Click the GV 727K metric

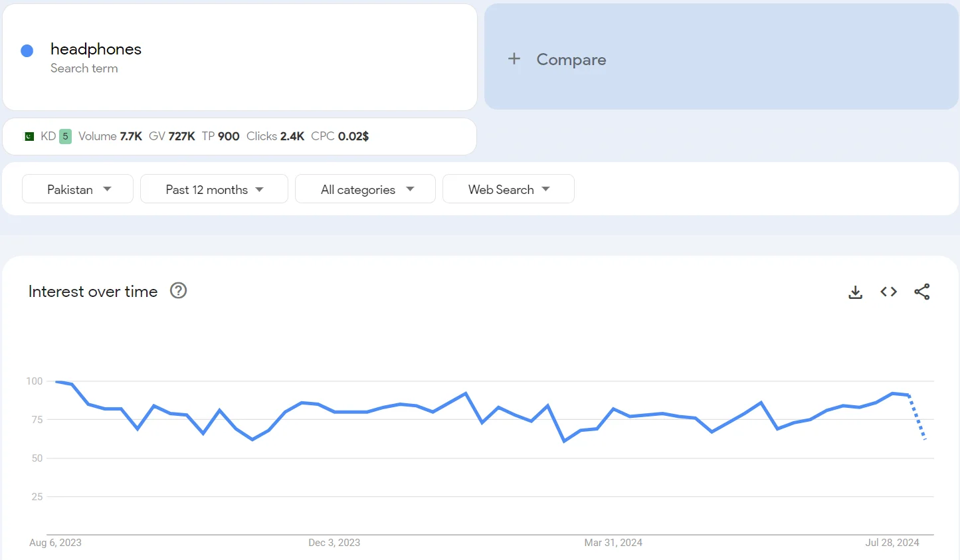pos(171,136)
